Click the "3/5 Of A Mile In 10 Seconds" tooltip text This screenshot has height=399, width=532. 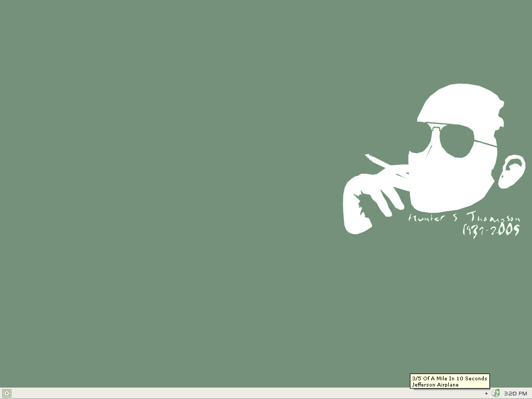tap(449, 378)
